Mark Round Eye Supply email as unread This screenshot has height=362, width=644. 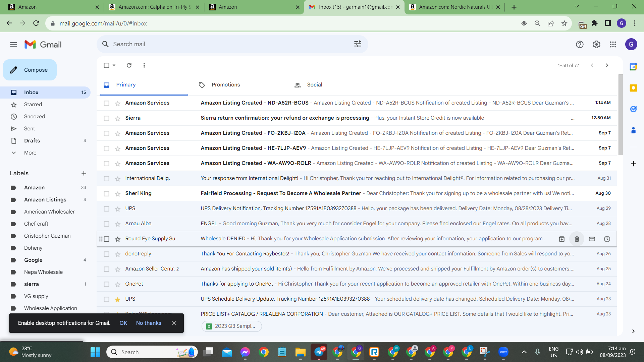(592, 239)
